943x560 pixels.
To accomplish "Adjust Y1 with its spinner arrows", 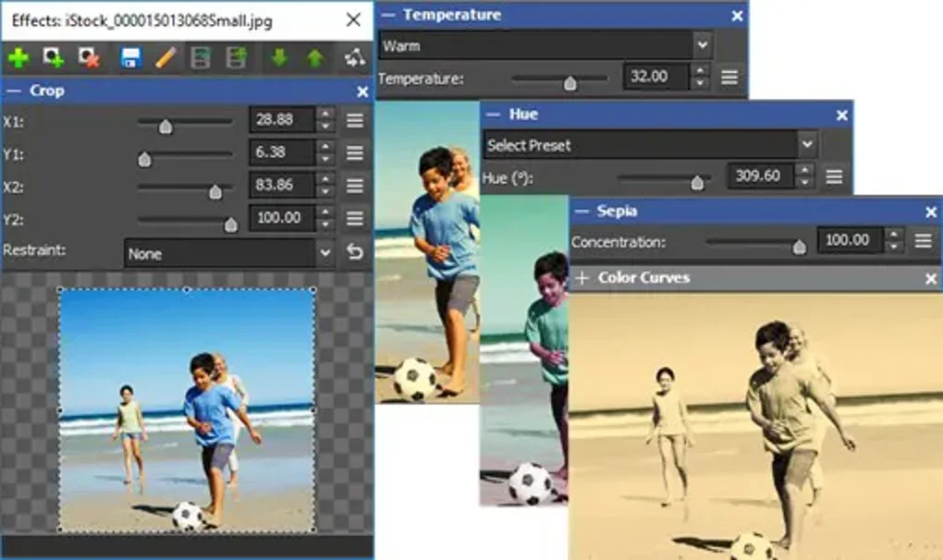I will coord(325,152).
